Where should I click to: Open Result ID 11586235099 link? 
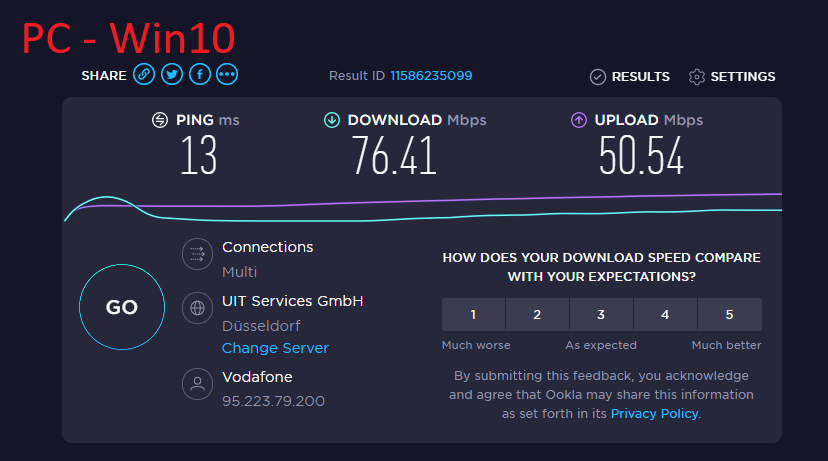pos(431,76)
